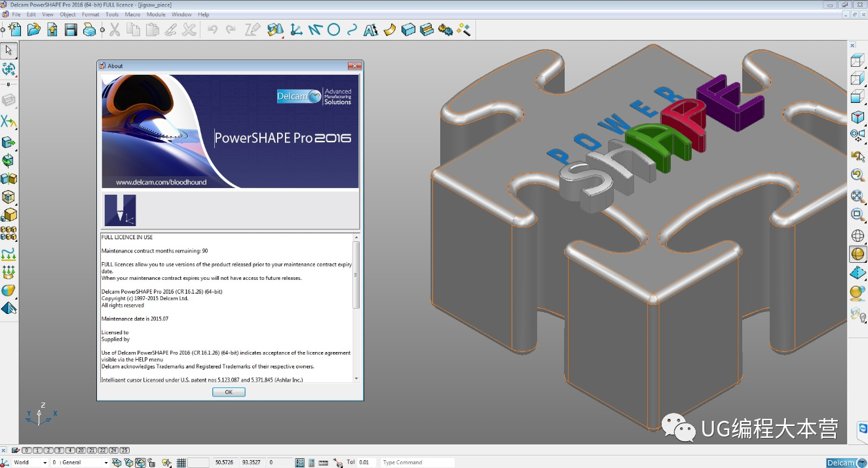Click the Redo arrow icon

coord(231,29)
